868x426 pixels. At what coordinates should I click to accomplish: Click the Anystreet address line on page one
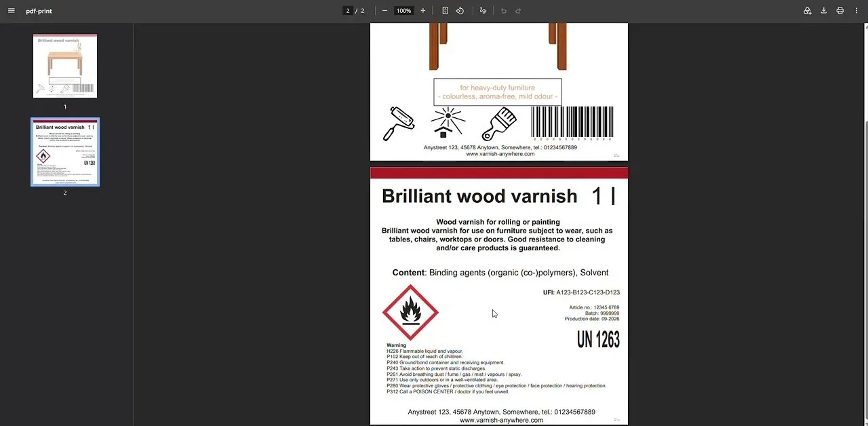click(x=500, y=147)
